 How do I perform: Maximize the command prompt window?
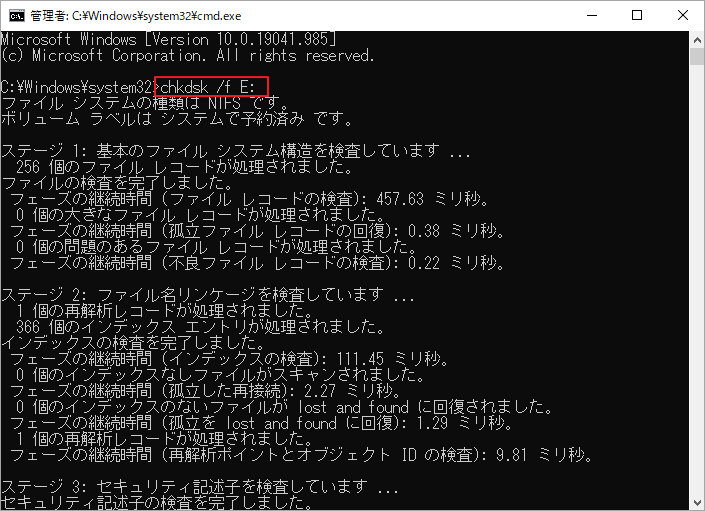coord(637,15)
